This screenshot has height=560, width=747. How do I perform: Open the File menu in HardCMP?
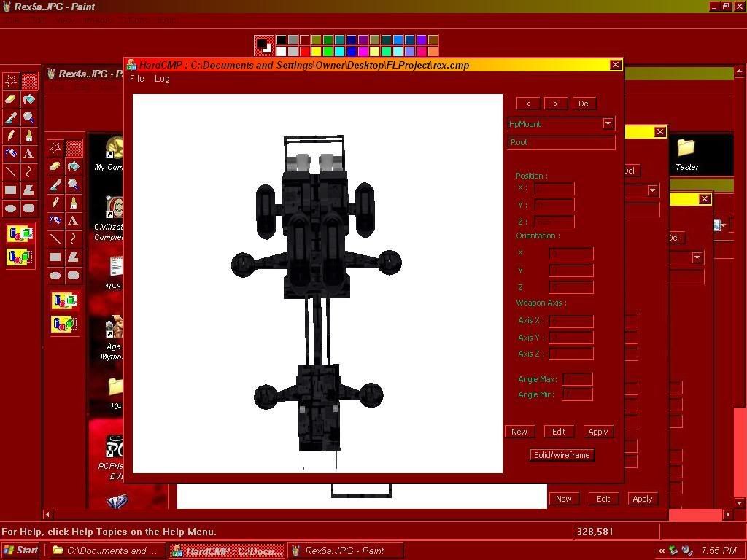tap(137, 79)
